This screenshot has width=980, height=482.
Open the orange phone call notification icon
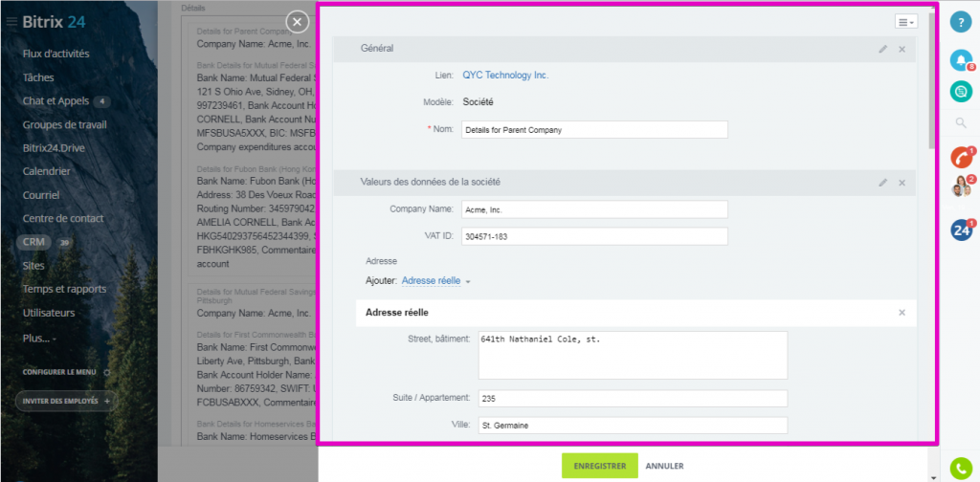(961, 158)
